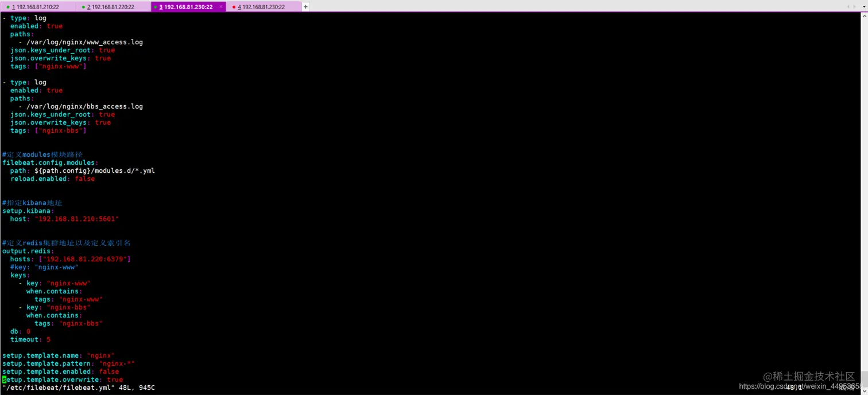
Task: Click the setup.template.name: "nginx" line
Action: point(59,355)
